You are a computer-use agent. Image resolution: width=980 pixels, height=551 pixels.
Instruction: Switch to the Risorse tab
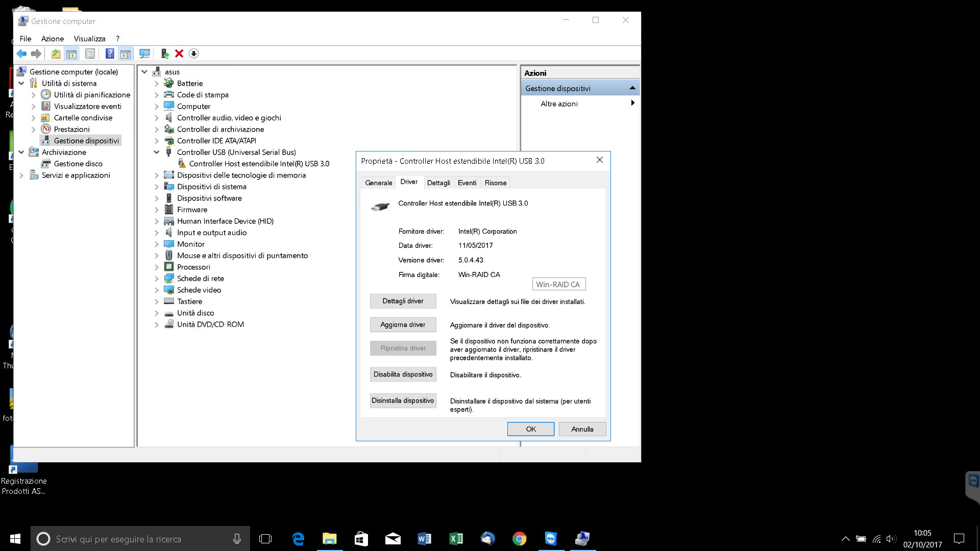tap(496, 183)
